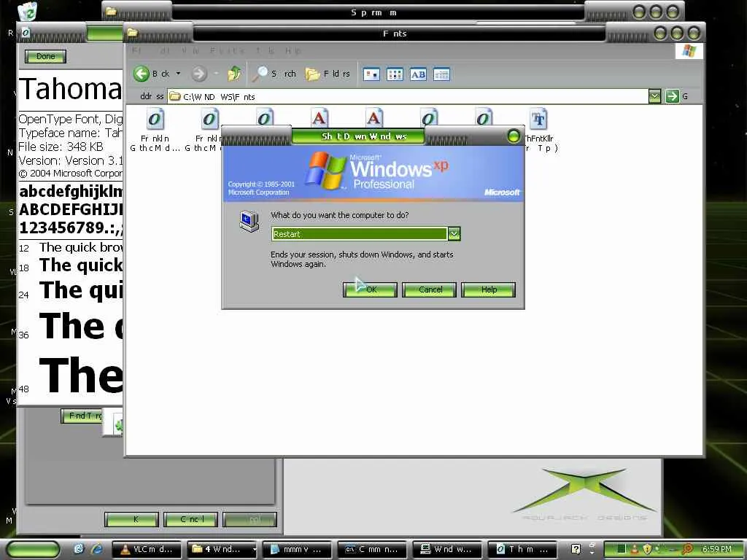Click the folder icon in the address bar

(175, 97)
